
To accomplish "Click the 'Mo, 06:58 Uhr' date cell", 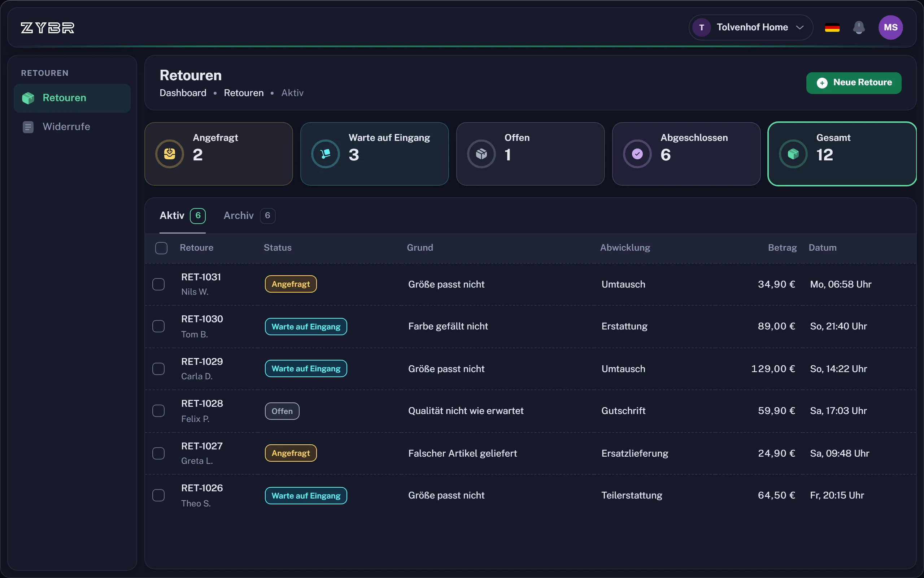I will (x=840, y=284).
